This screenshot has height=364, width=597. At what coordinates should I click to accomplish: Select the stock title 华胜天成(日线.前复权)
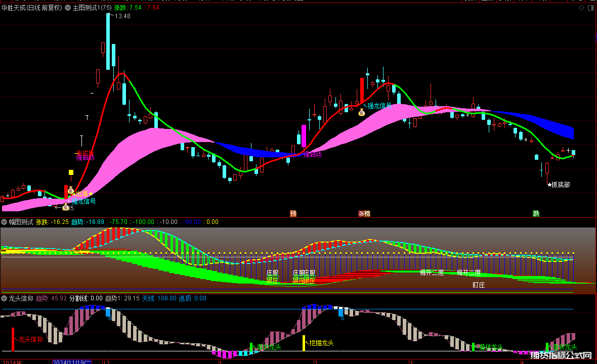pos(31,8)
